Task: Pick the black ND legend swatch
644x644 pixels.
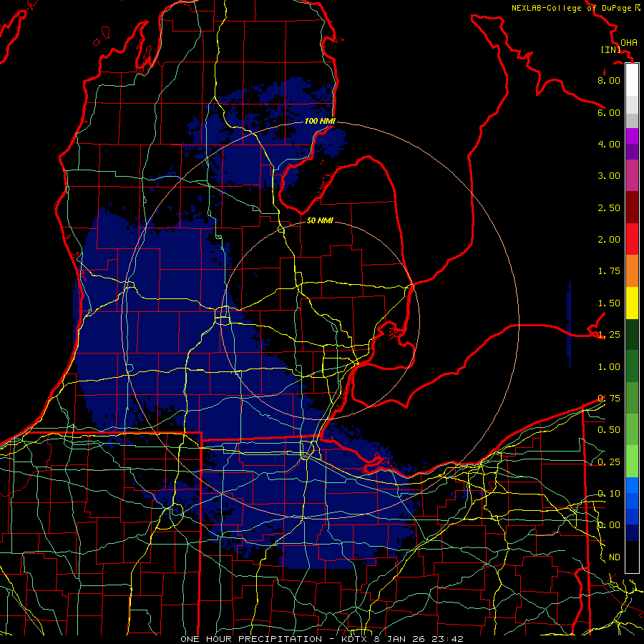Action: [632, 557]
